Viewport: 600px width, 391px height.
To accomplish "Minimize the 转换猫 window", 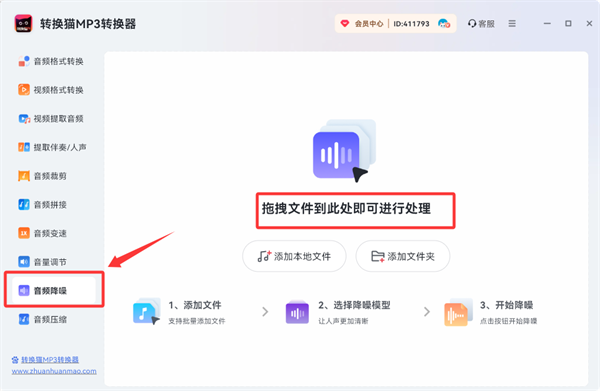I will pos(547,24).
